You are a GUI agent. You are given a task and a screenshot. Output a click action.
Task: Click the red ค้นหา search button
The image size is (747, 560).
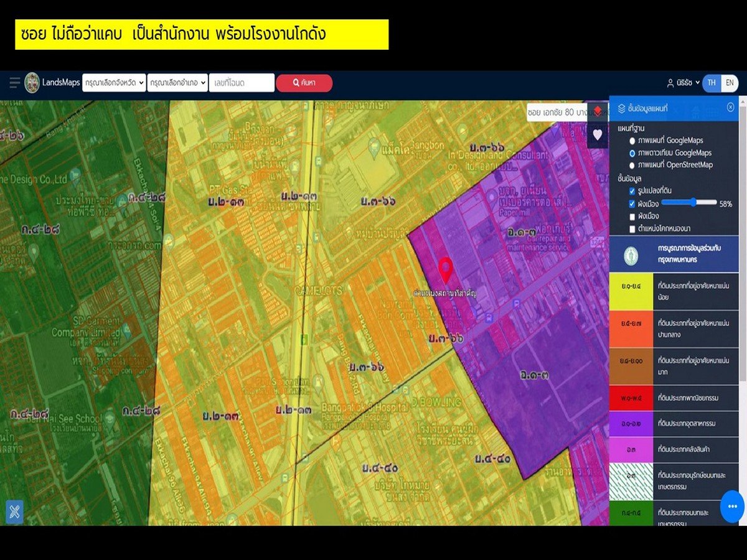(304, 83)
